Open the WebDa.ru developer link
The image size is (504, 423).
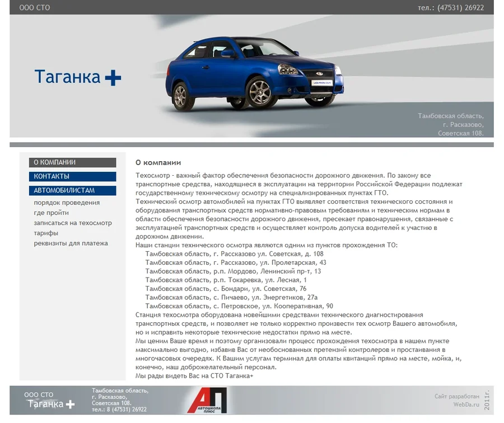click(x=466, y=405)
